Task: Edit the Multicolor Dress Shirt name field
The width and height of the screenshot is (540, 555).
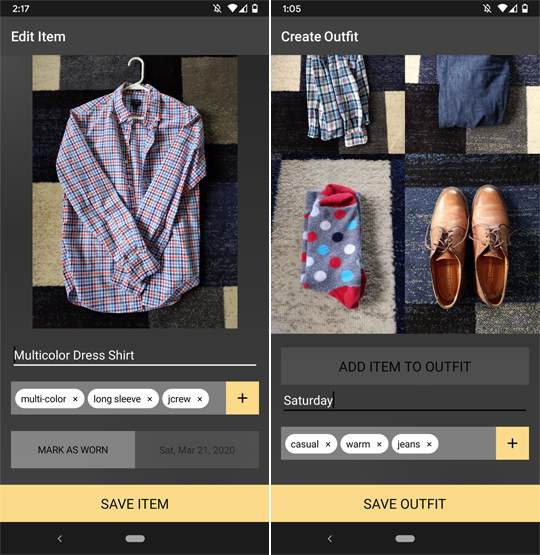Action: click(135, 355)
